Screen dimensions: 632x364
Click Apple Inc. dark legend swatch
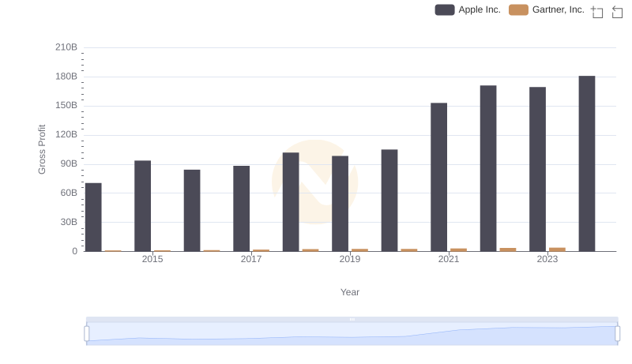pos(445,9)
